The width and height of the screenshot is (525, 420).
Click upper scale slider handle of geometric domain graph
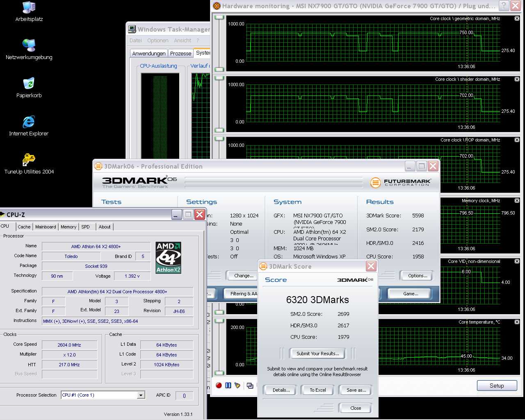[x=219, y=17]
